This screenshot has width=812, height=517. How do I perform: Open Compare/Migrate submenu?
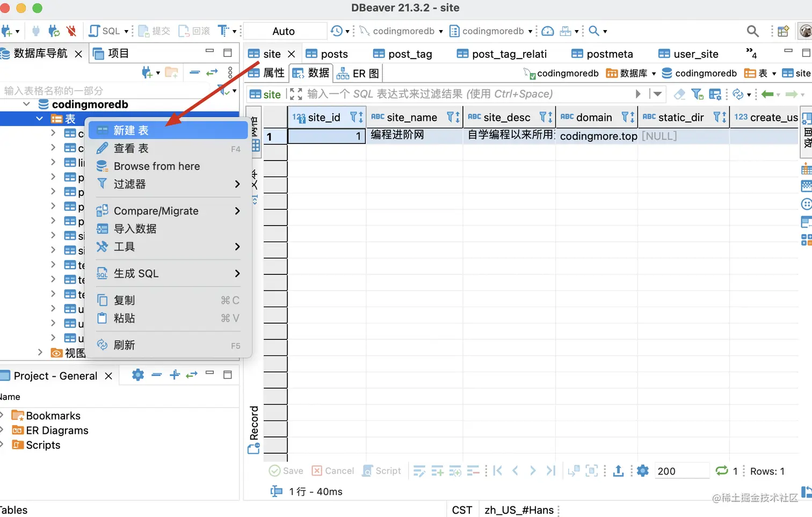(168, 211)
